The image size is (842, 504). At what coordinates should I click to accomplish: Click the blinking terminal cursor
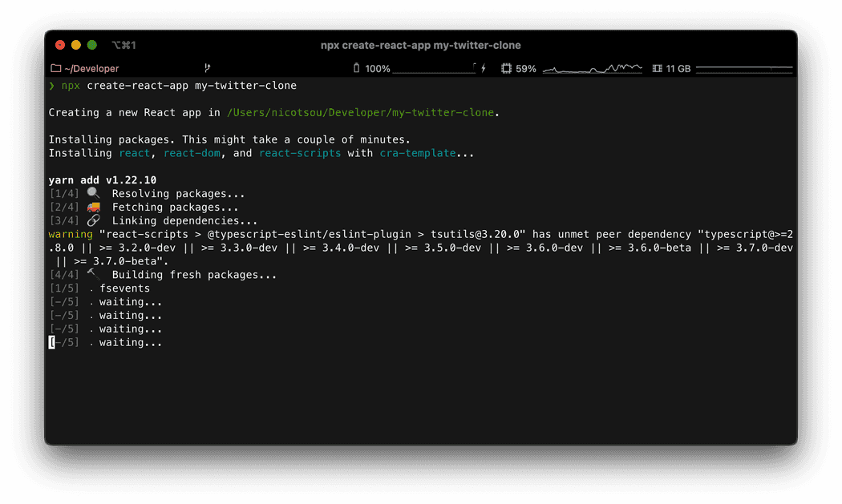pyautogui.click(x=51, y=342)
